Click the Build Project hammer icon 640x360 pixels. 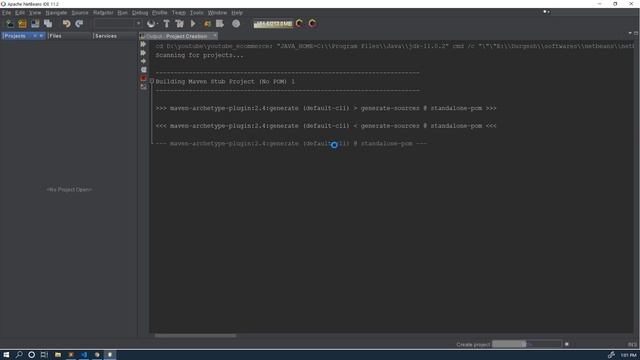click(x=167, y=24)
